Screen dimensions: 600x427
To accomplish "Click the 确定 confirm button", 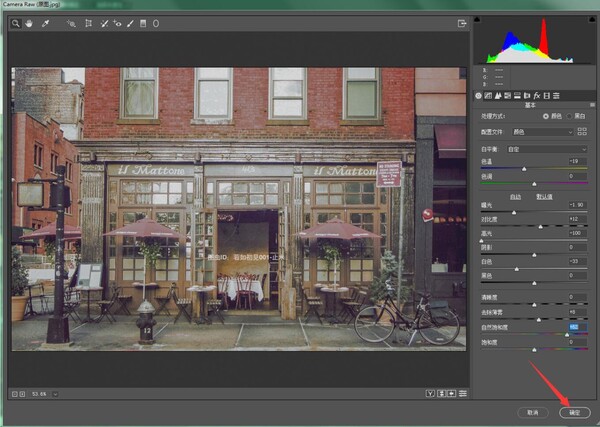I will point(575,412).
